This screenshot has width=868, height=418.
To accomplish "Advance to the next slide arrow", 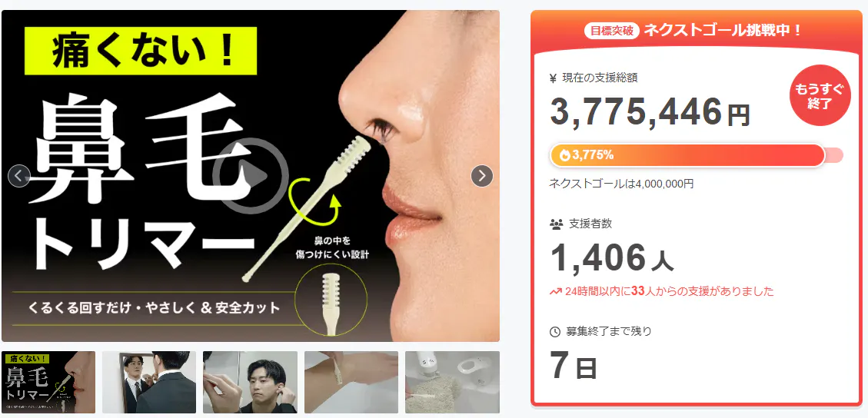I will click(481, 176).
